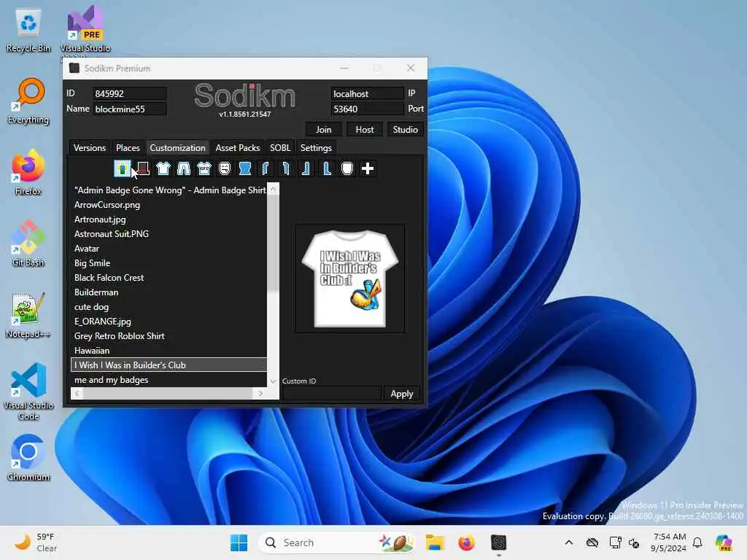Select the Right Leg package icon
This screenshot has height=560, width=747.
[x=327, y=168]
